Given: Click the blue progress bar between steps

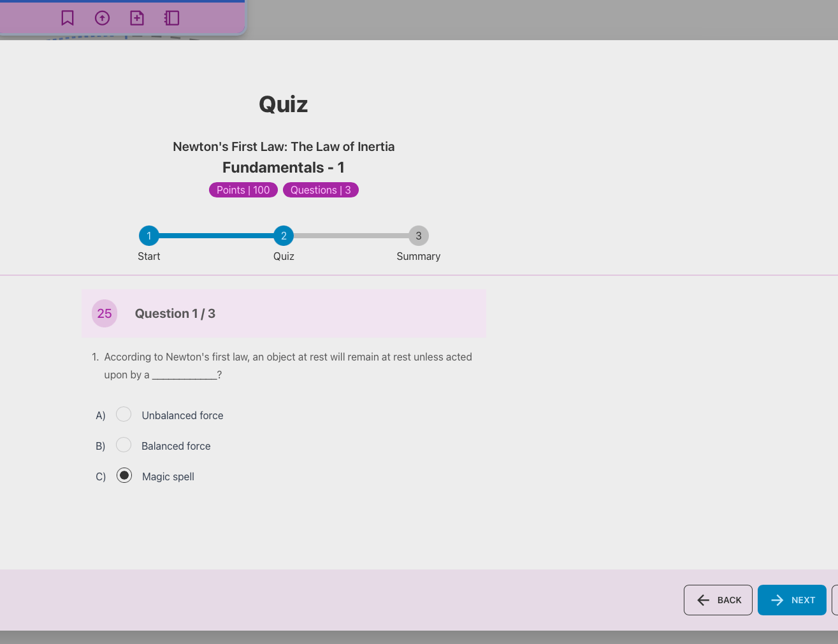Looking at the screenshot, I should (x=216, y=236).
